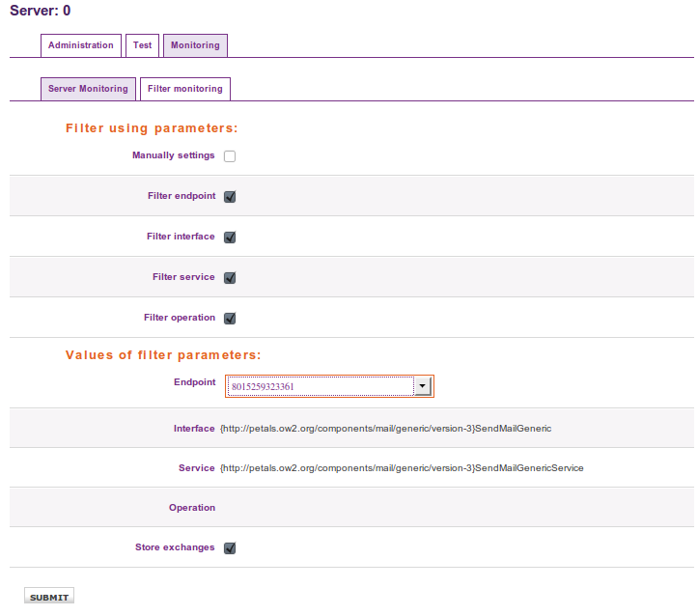Click the Endpoint value 8015259323361 field
This screenshot has width=698, height=616.
[319, 386]
